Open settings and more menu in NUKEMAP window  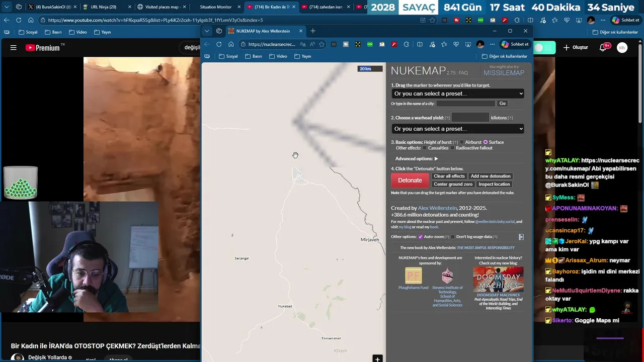pos(492,44)
